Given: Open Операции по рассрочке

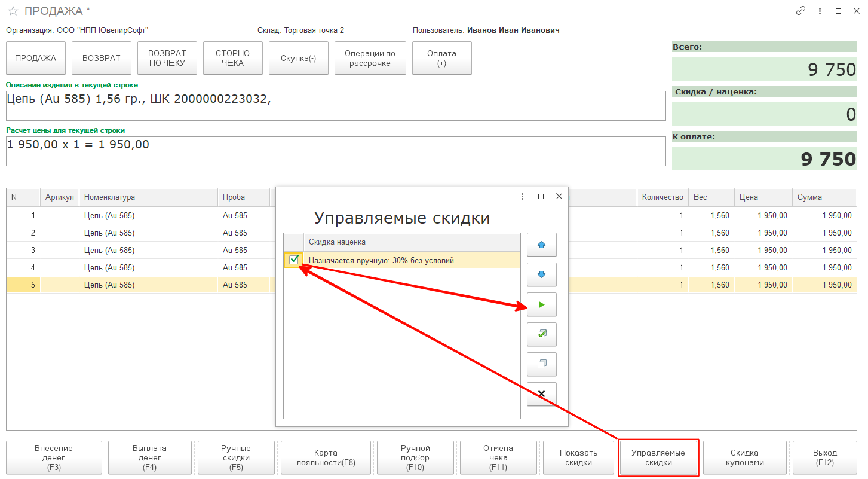Looking at the screenshot, I should point(370,58).
